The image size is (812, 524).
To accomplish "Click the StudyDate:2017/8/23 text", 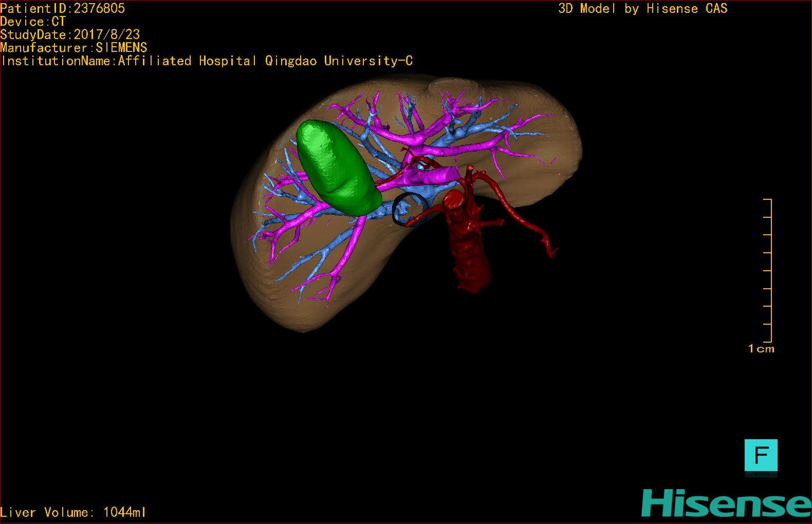I will 70,34.
